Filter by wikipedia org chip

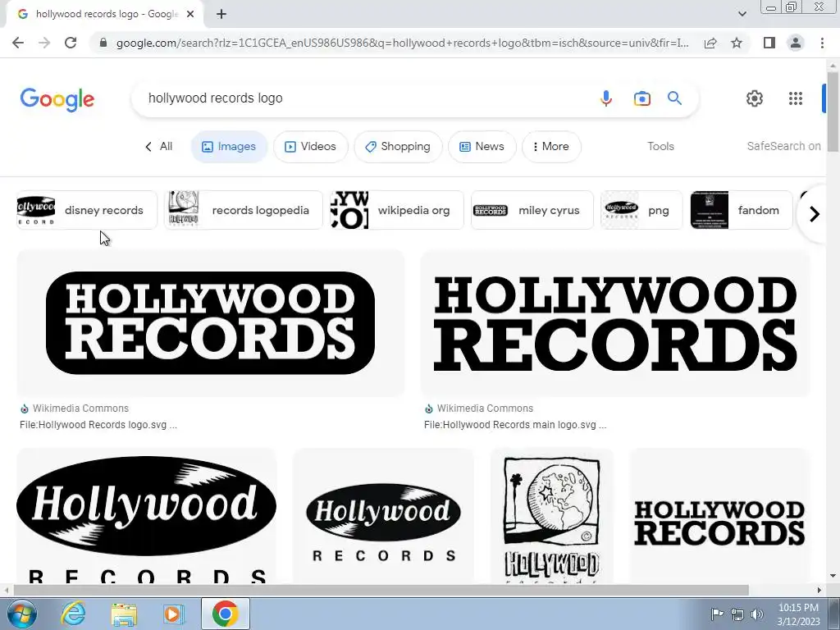(397, 210)
